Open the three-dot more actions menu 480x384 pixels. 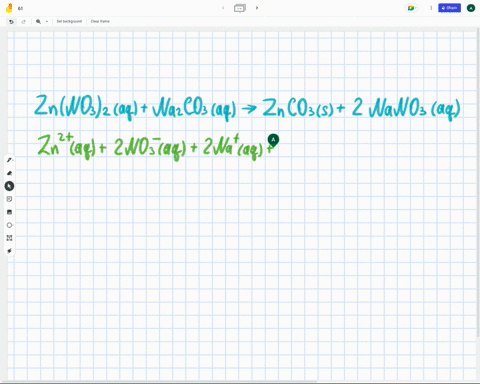(431, 8)
